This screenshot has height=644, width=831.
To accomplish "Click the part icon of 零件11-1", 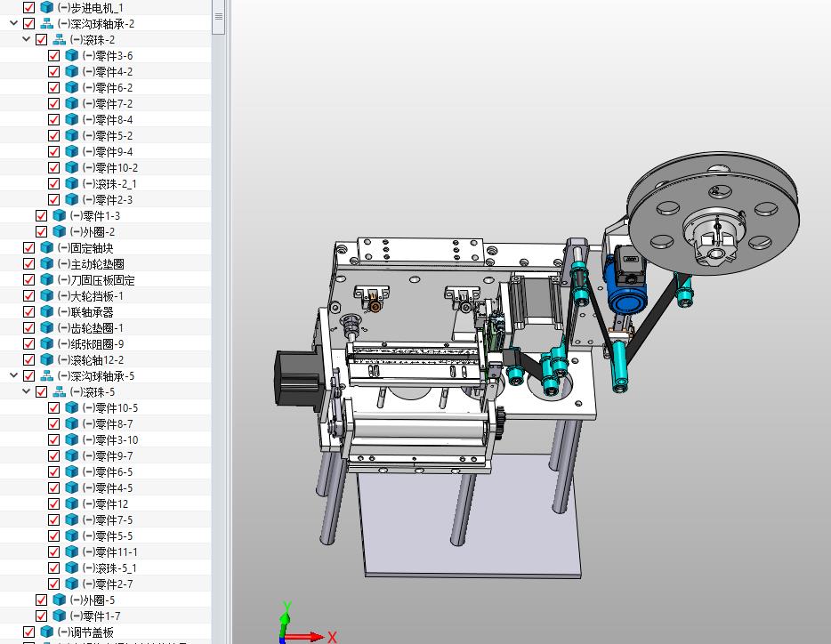I will [x=71, y=551].
